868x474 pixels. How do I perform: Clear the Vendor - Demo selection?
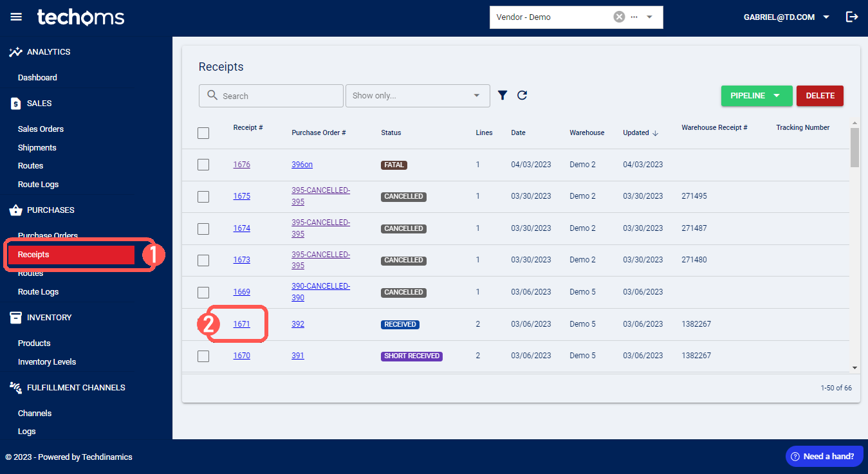[619, 17]
